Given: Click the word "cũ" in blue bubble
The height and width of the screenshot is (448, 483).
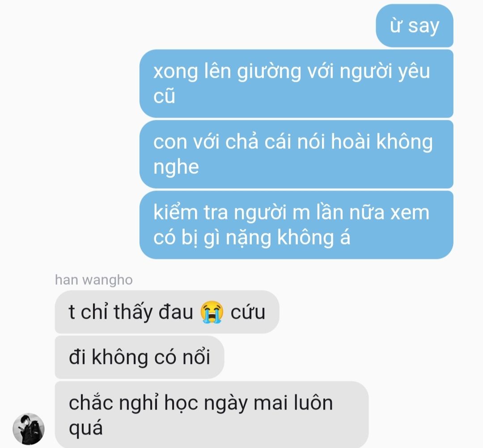Looking at the screenshot, I should pyautogui.click(x=164, y=95).
